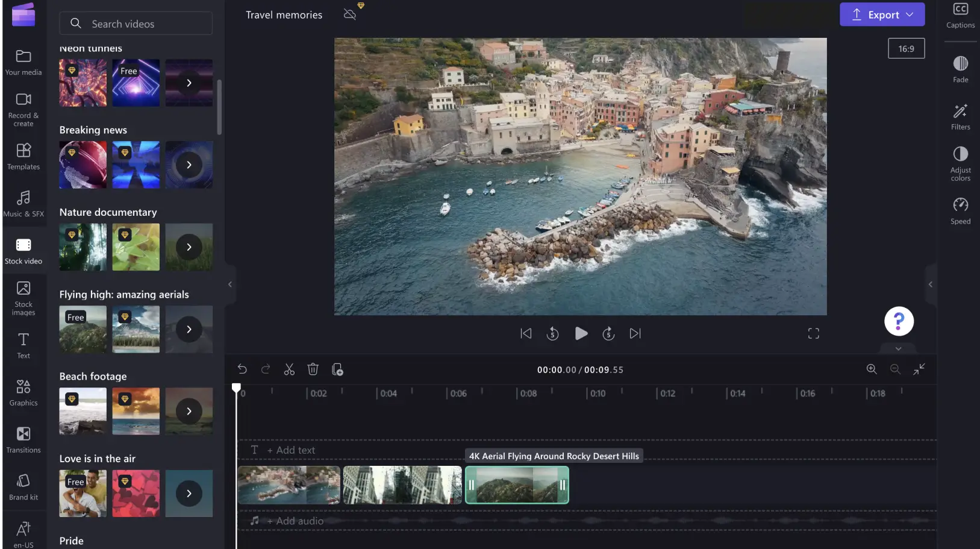
Task: Fit timeline to screen
Action: (x=919, y=369)
